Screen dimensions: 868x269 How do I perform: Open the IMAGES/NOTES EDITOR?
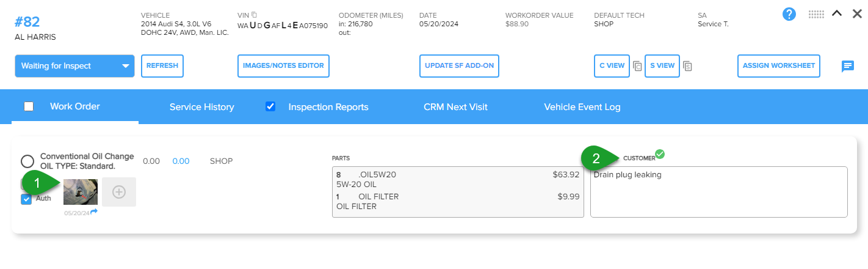[x=283, y=66]
